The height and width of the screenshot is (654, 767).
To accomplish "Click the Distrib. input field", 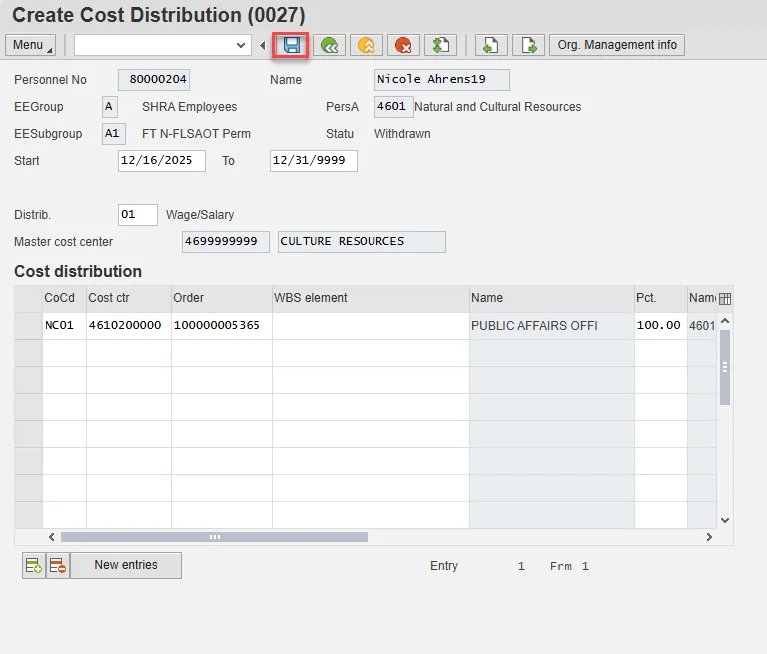I will [137, 215].
